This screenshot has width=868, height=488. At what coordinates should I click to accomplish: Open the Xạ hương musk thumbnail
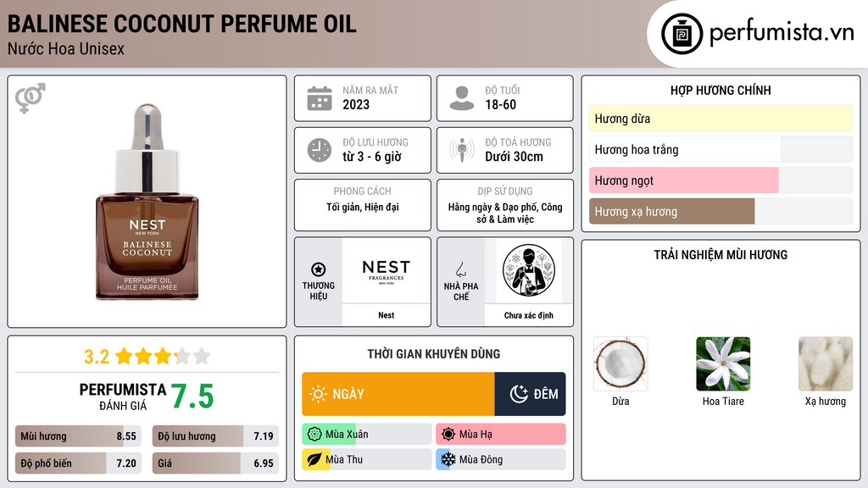(x=826, y=364)
